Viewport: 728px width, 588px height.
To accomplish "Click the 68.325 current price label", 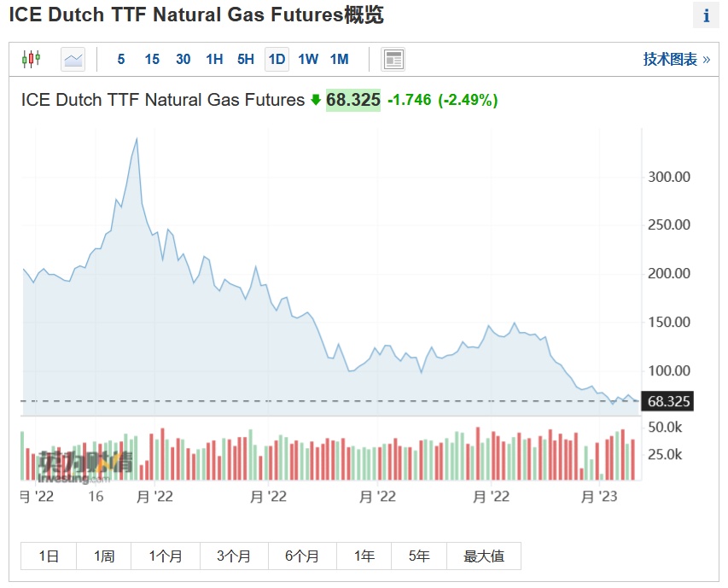I will 352,100.
